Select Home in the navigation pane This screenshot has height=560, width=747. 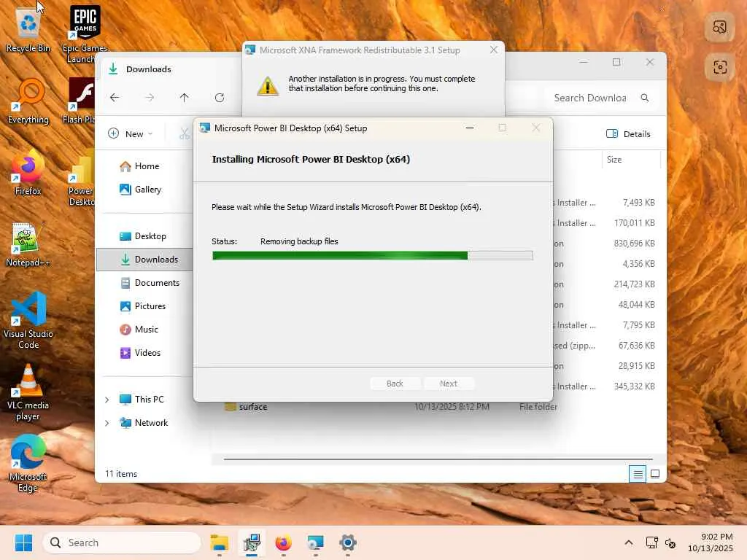tap(147, 166)
